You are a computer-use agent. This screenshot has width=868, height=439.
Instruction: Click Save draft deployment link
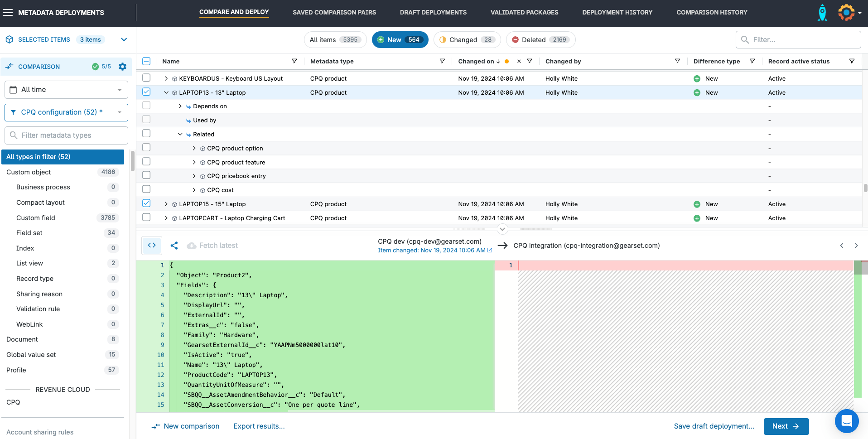714,426
